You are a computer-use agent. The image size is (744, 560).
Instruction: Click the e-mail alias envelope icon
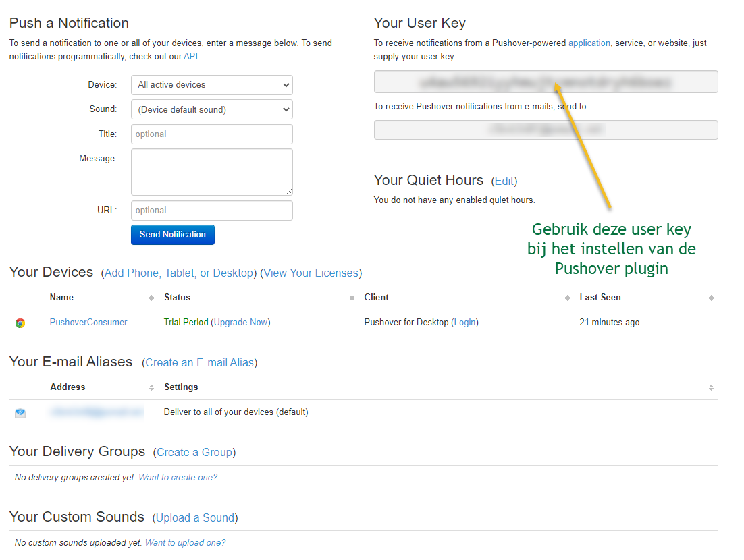coord(20,413)
